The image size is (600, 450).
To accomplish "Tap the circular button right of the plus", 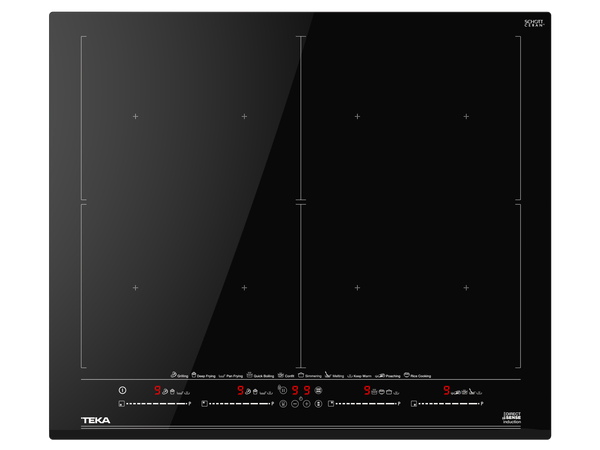I will (x=318, y=404).
